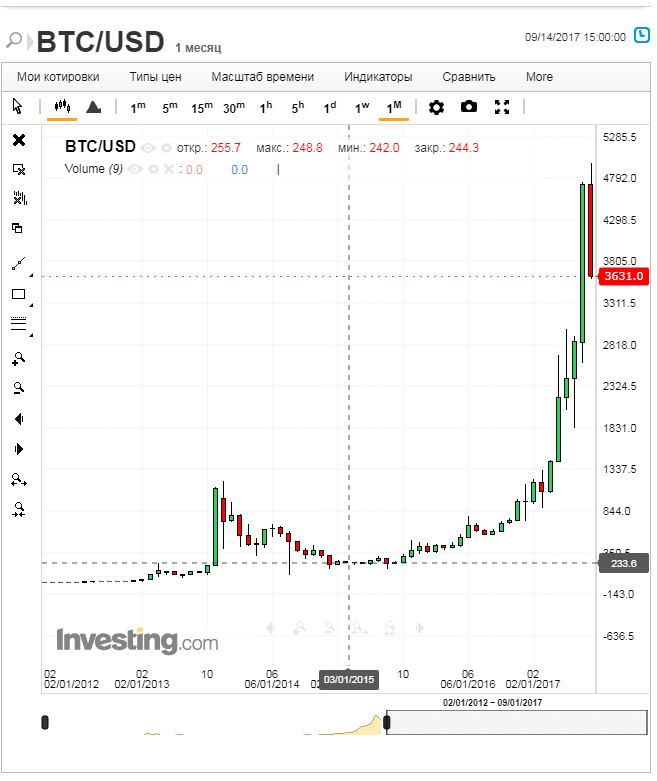
Task: Click the red 3631.0 price label
Action: coord(624,276)
